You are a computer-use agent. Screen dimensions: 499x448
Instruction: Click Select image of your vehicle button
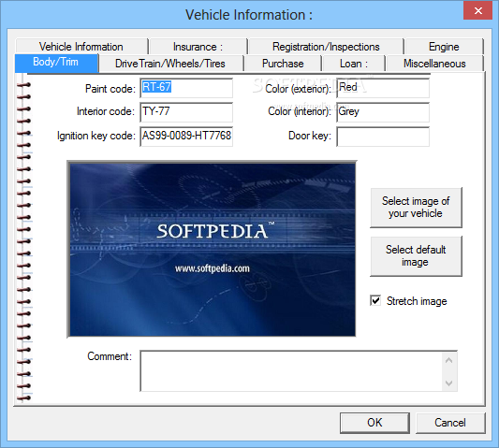[416, 208]
